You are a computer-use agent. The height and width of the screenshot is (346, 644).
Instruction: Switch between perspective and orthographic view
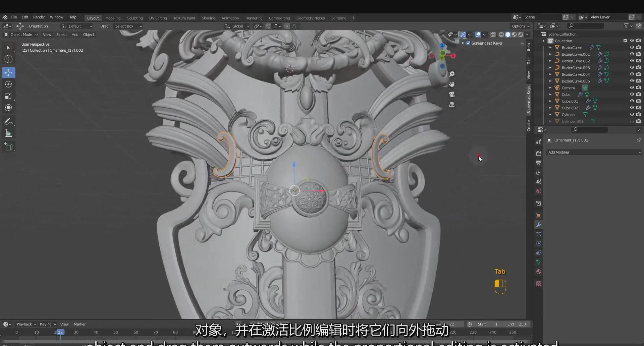[x=452, y=105]
